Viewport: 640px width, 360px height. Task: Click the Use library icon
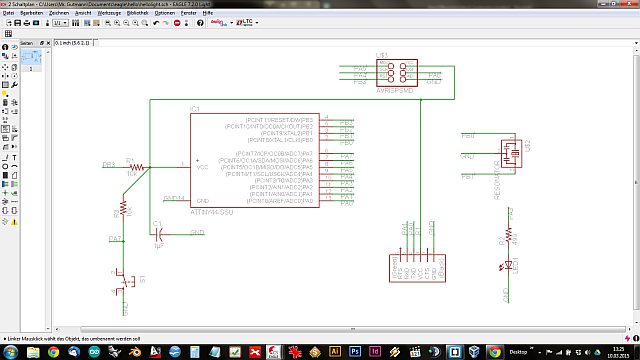(76, 23)
